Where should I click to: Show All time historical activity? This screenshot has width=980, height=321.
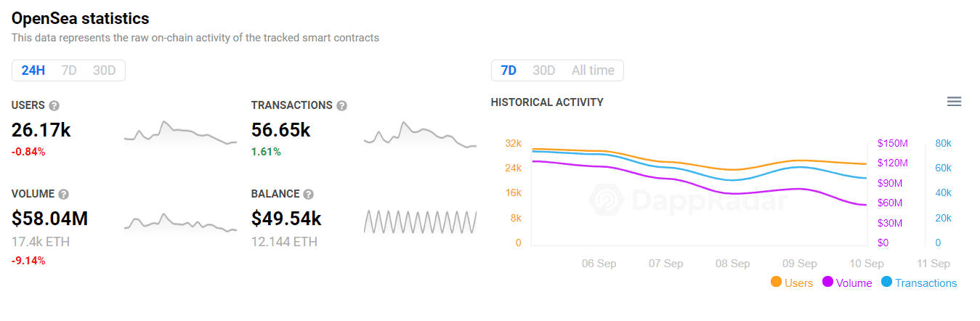pyautogui.click(x=593, y=70)
